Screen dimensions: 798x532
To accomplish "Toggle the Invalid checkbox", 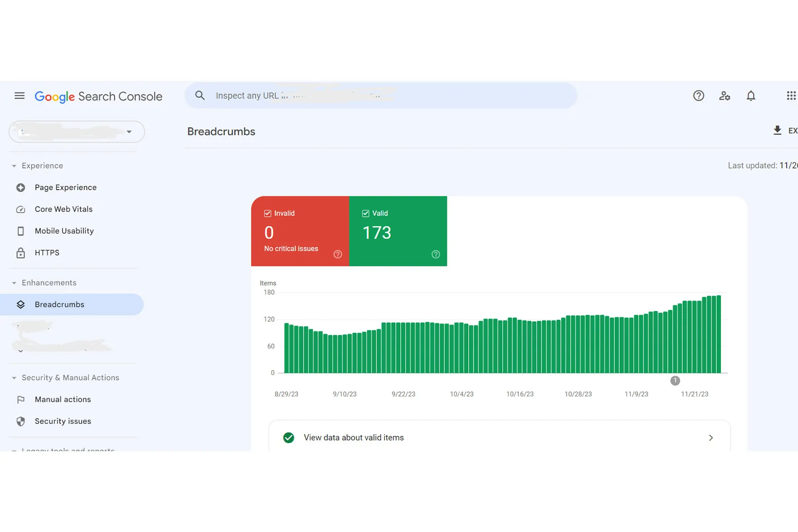I will click(268, 213).
